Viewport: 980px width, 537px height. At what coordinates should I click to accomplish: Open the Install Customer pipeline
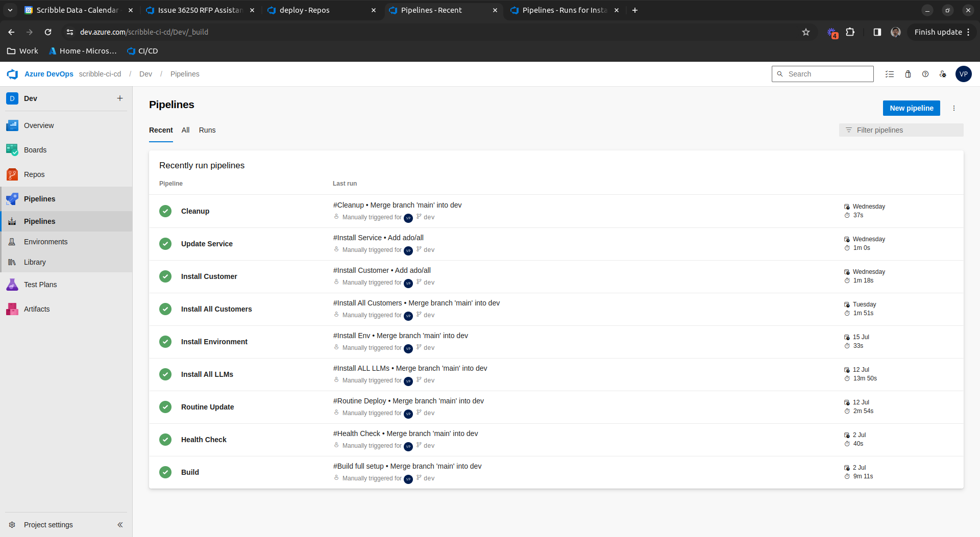tap(209, 276)
